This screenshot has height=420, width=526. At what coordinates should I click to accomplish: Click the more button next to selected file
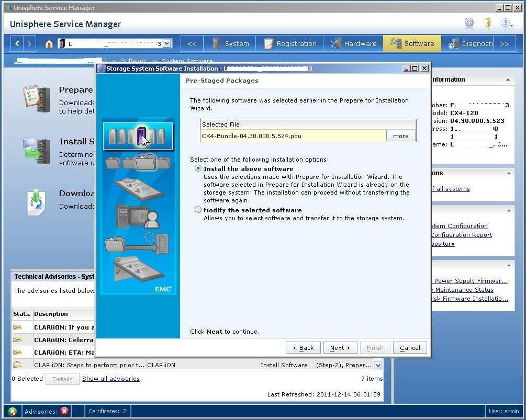[x=400, y=136]
